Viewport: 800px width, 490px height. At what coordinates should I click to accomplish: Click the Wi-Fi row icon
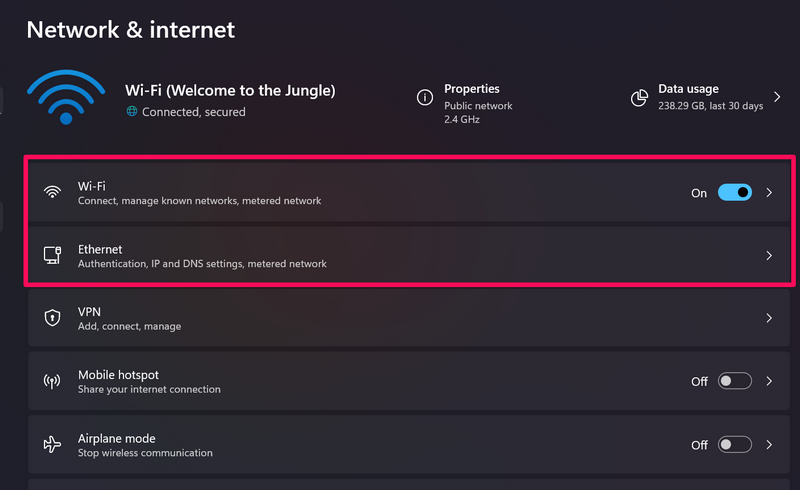click(x=53, y=193)
